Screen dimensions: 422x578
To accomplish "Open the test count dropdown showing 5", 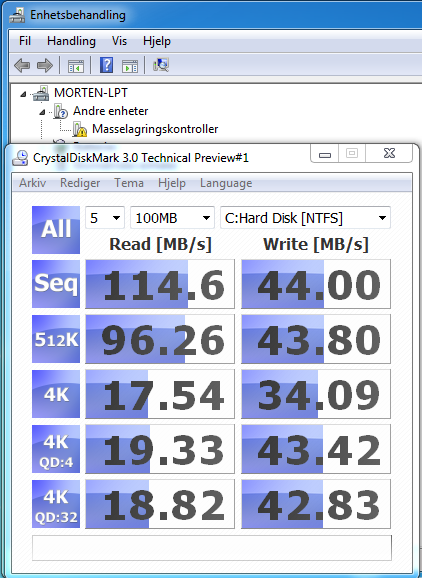I will tap(105, 218).
